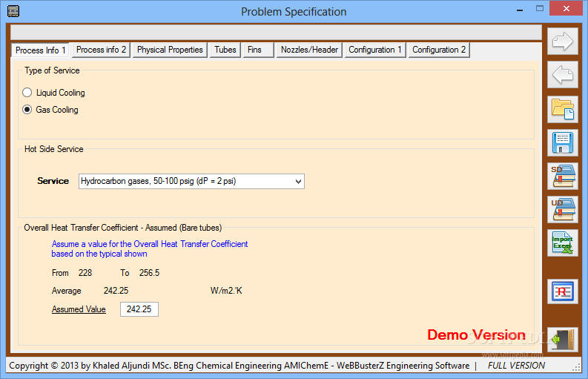Click the copyright status bar text
This screenshot has width=588, height=379.
point(240,366)
